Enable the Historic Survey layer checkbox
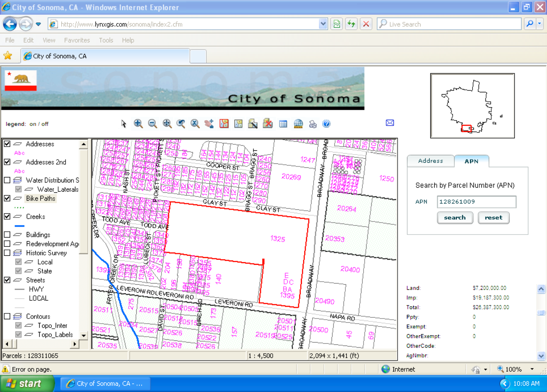547x392 pixels. pos(7,253)
